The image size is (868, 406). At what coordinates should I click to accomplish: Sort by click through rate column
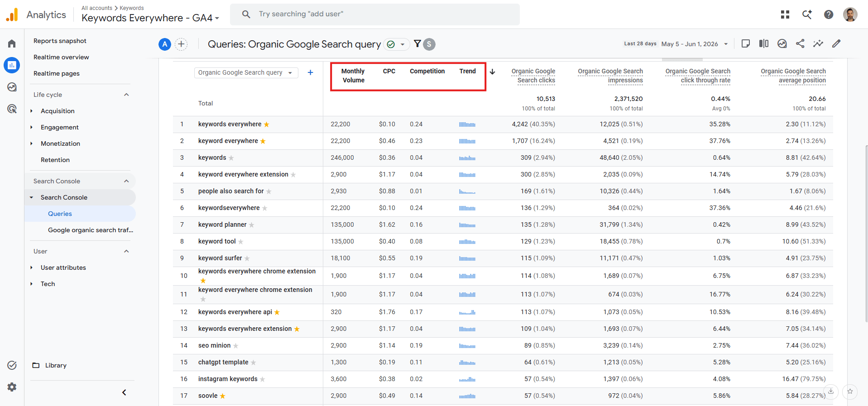pos(698,76)
